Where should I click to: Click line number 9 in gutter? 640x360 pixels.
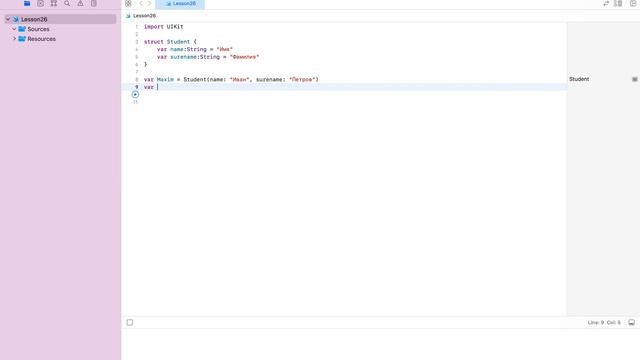coord(137,87)
